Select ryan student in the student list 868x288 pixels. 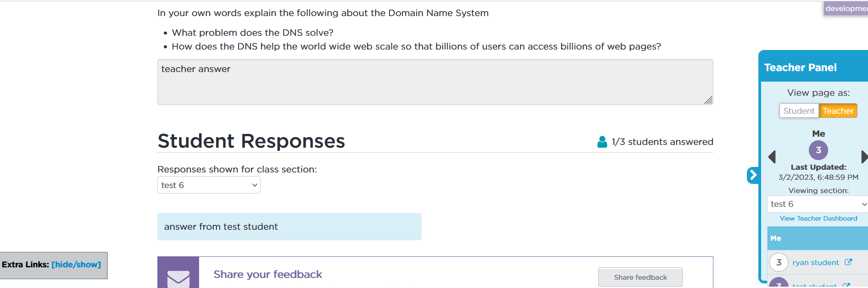pos(815,262)
